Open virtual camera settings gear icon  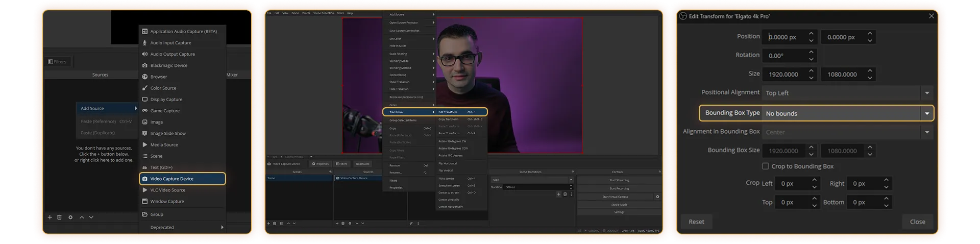coord(657,197)
